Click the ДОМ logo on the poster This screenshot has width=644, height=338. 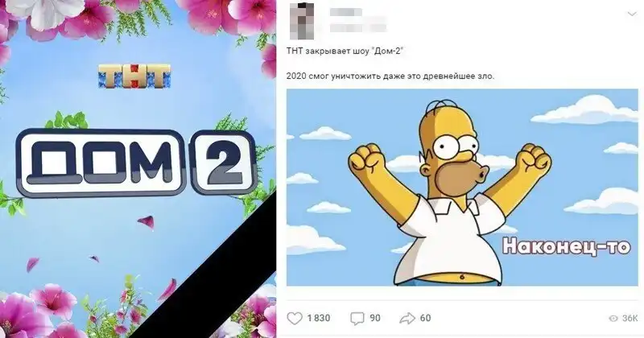click(x=101, y=163)
